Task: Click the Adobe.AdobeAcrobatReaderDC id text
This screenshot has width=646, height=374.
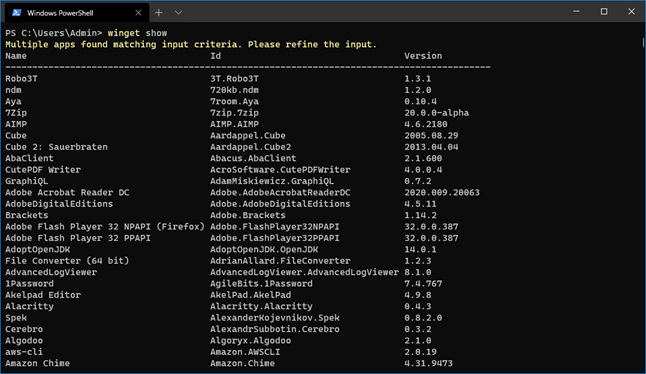Action: pyautogui.click(x=280, y=192)
